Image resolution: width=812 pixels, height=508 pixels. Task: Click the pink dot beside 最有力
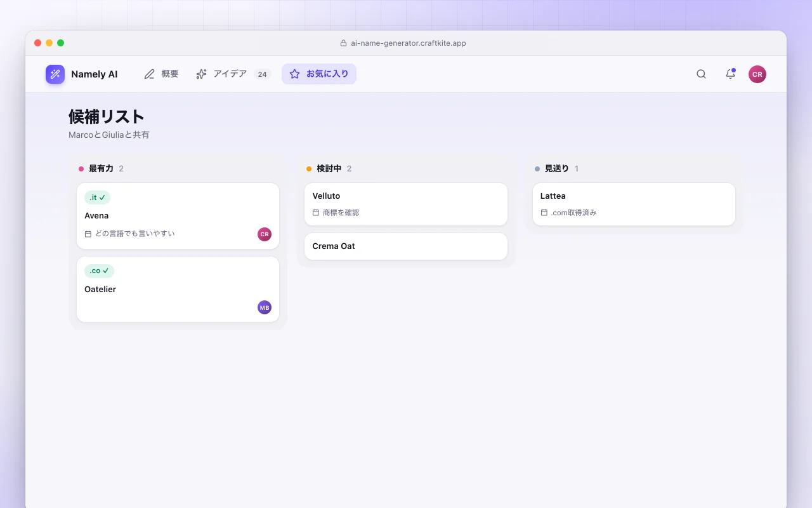(x=81, y=169)
